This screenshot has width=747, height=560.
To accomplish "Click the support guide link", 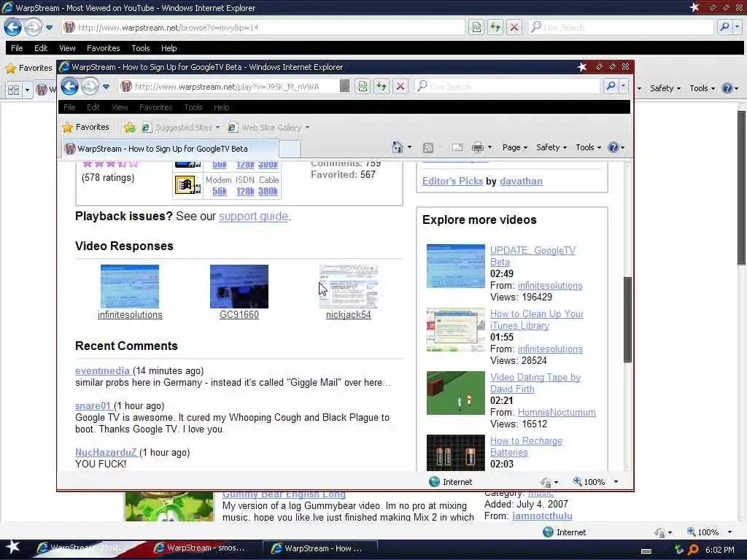I will 253,216.
